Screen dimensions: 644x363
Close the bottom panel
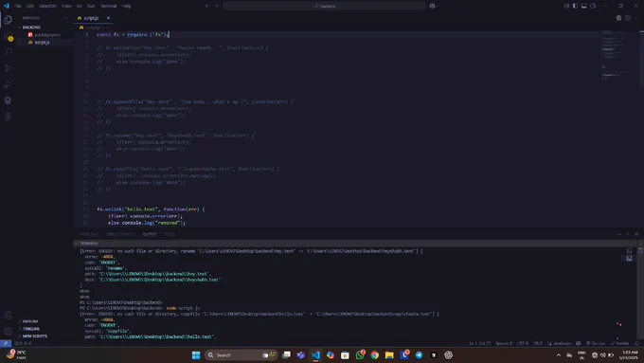point(636,234)
